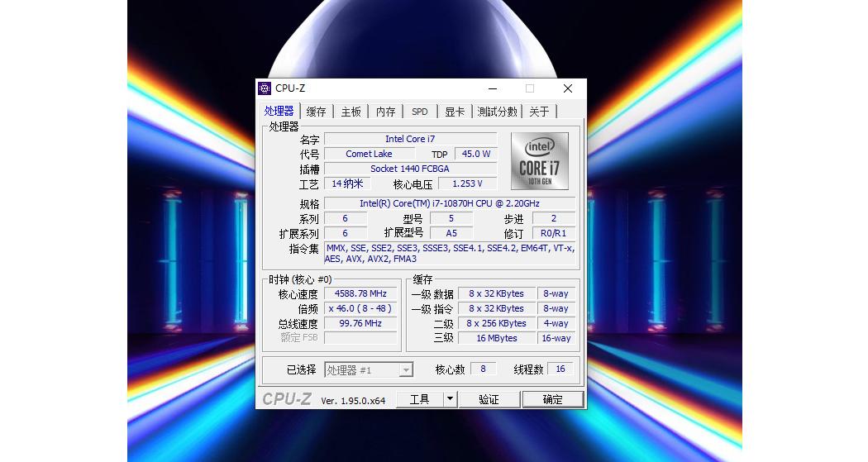Expand the 工具 dropdown arrow

pyautogui.click(x=450, y=399)
